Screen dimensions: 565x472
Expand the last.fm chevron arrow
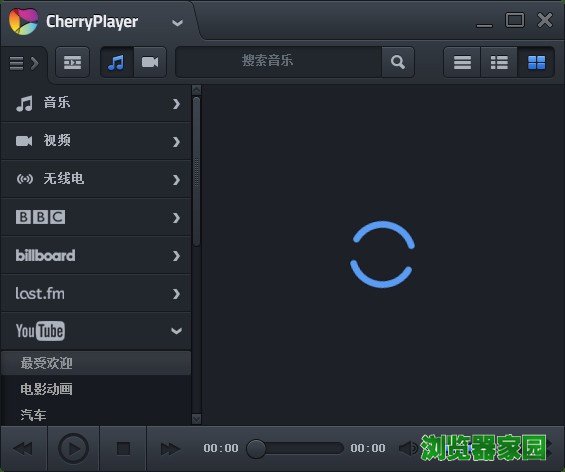pyautogui.click(x=176, y=294)
